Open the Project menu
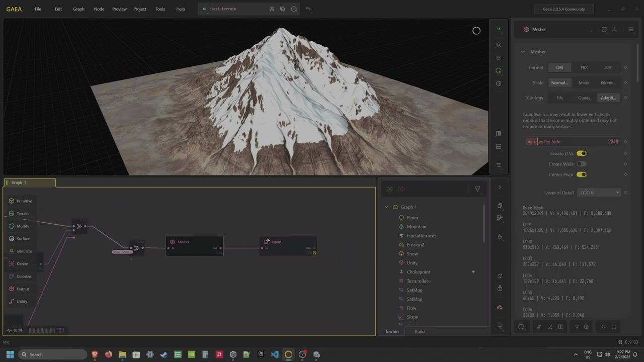 (x=140, y=9)
